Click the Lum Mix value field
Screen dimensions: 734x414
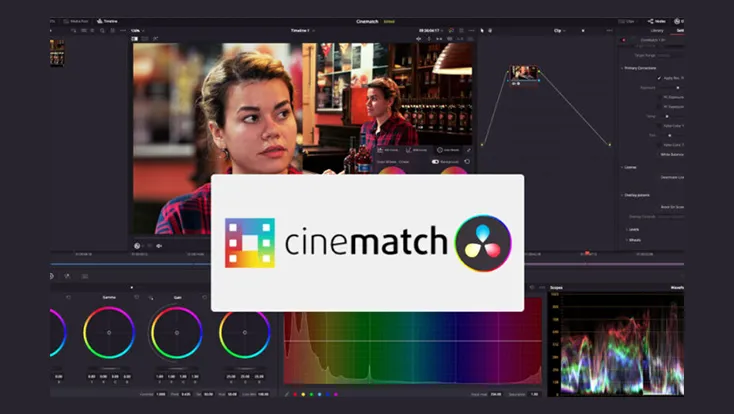[x=263, y=394]
